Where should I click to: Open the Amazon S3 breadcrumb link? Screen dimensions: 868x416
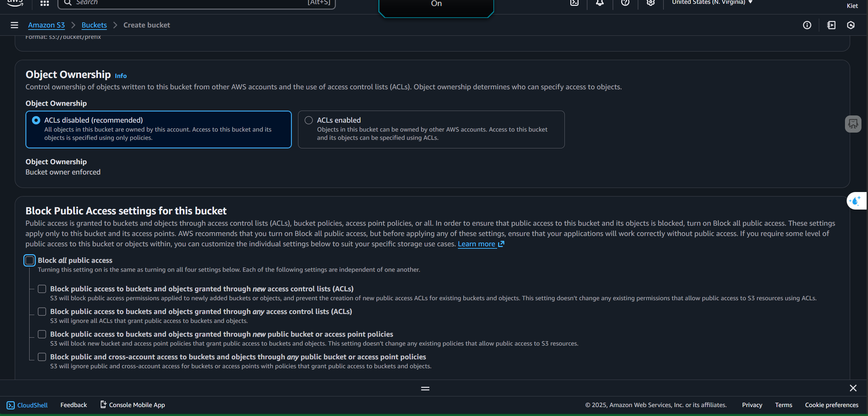[x=46, y=25]
